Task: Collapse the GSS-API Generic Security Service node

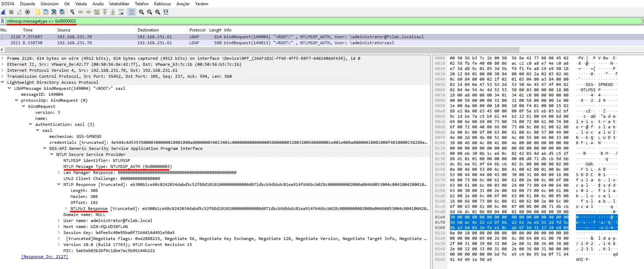Action: click(45, 148)
